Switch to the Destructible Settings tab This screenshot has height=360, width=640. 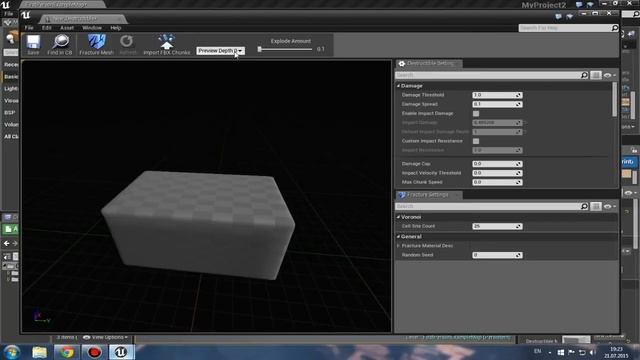click(x=429, y=64)
